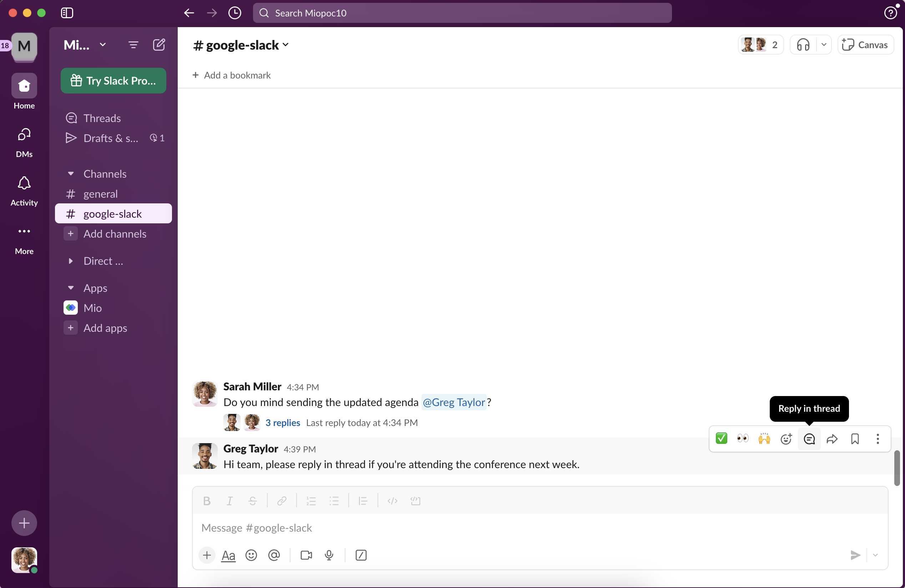Click the huddle headphones icon
905x588 pixels.
[803, 45]
